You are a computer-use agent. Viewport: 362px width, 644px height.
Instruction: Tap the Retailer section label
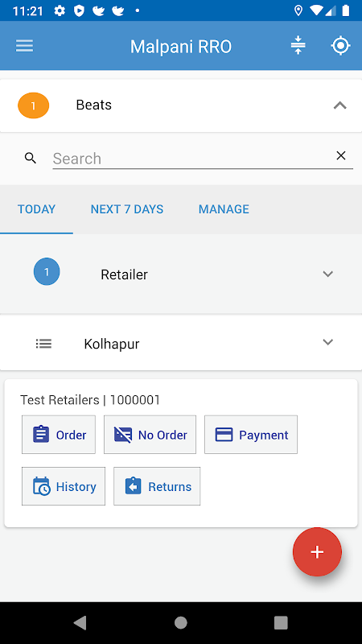125,275
